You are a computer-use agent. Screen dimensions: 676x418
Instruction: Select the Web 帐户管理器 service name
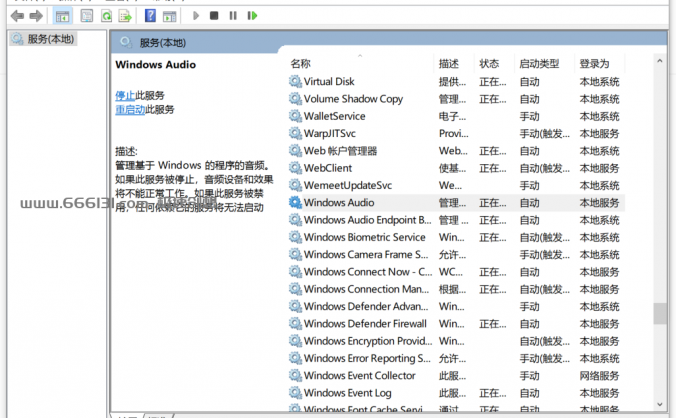[341, 151]
